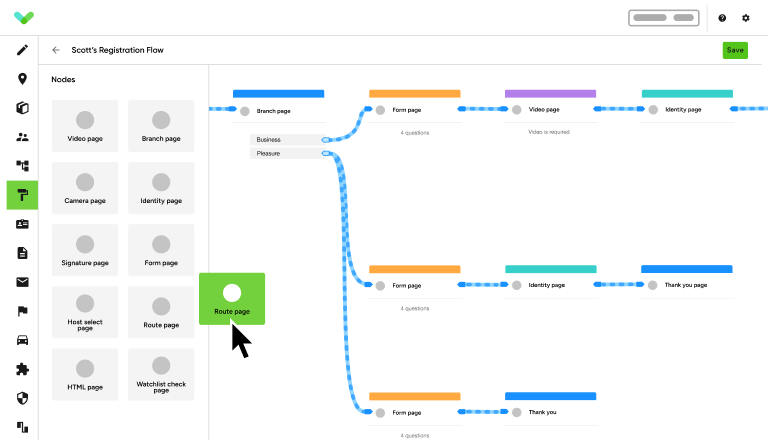Screen dimensions: 768x440
Task: Select the Host select page node tile
Action: [85, 312]
